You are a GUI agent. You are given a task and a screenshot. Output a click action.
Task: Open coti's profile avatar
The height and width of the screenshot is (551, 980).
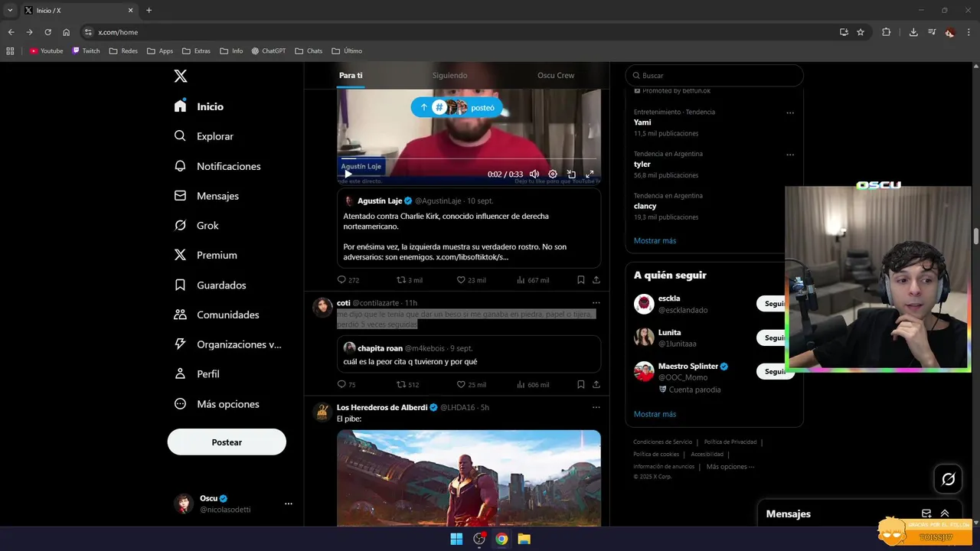click(322, 308)
